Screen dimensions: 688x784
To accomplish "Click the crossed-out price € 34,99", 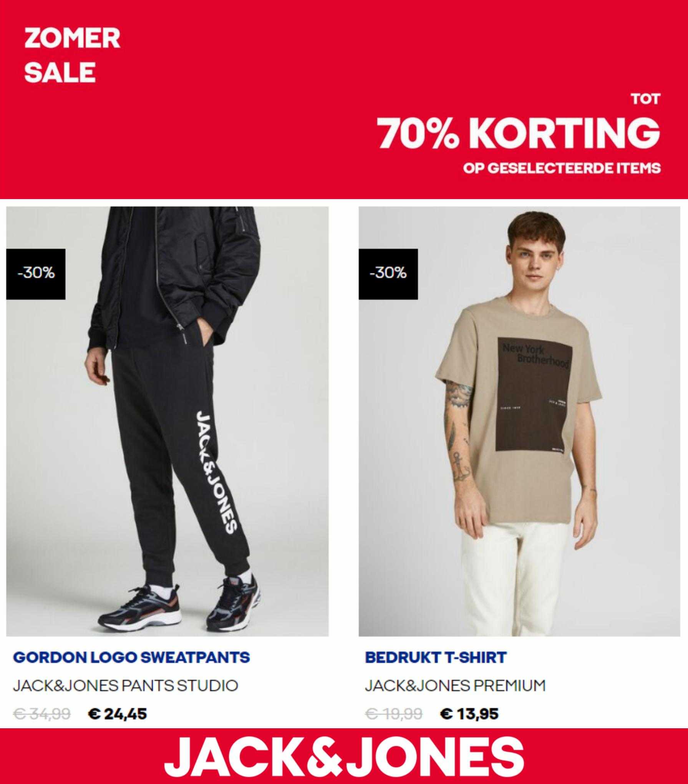I will [41, 714].
